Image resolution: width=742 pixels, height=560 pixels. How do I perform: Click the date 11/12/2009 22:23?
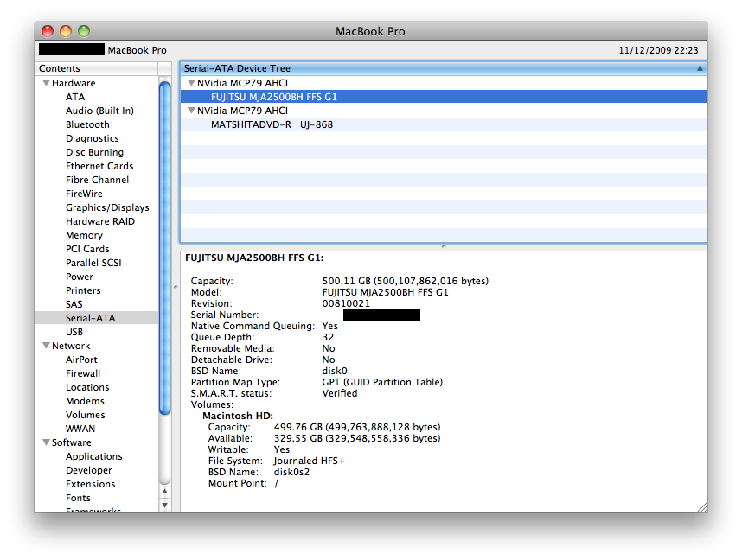658,50
